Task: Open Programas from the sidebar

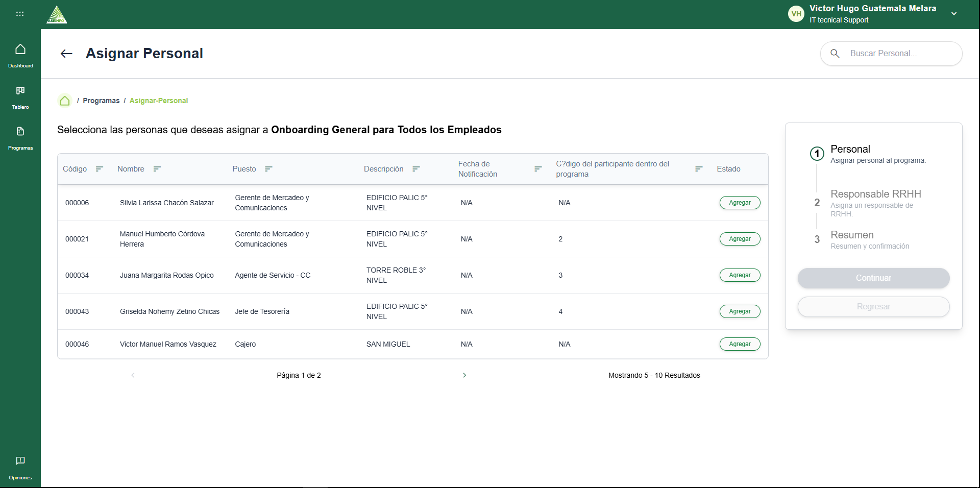Action: pos(20,138)
